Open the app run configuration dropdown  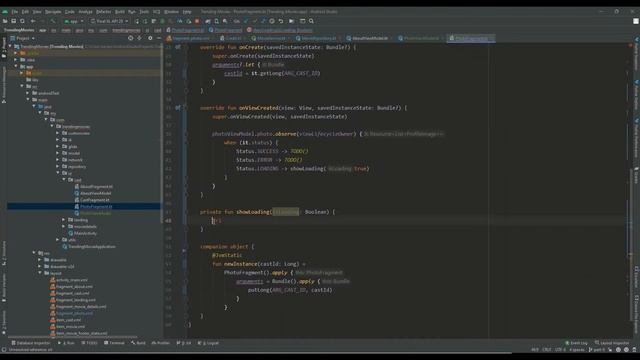click(73, 21)
